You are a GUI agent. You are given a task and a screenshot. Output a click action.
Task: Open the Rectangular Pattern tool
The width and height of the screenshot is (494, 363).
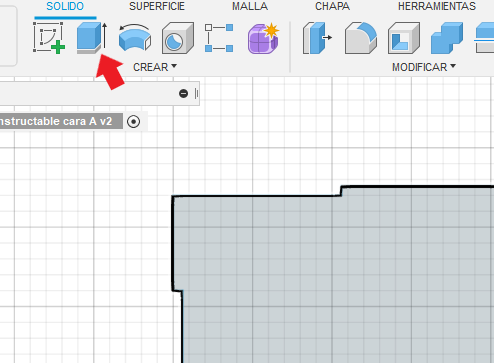(219, 38)
